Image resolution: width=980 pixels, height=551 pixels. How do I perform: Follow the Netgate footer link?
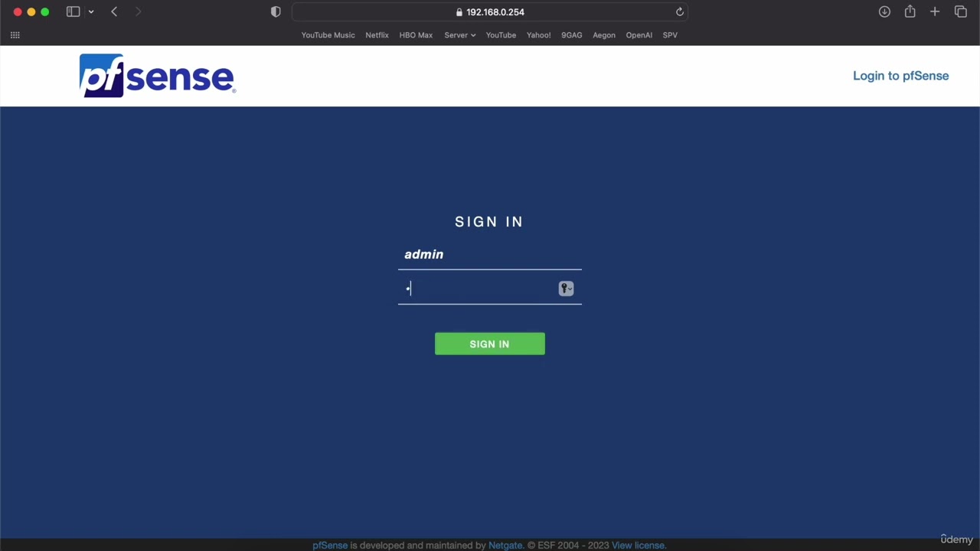click(505, 546)
